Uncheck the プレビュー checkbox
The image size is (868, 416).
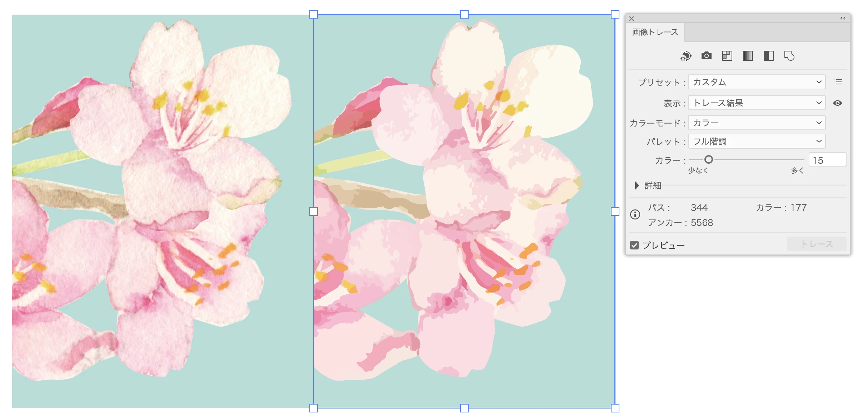click(634, 245)
